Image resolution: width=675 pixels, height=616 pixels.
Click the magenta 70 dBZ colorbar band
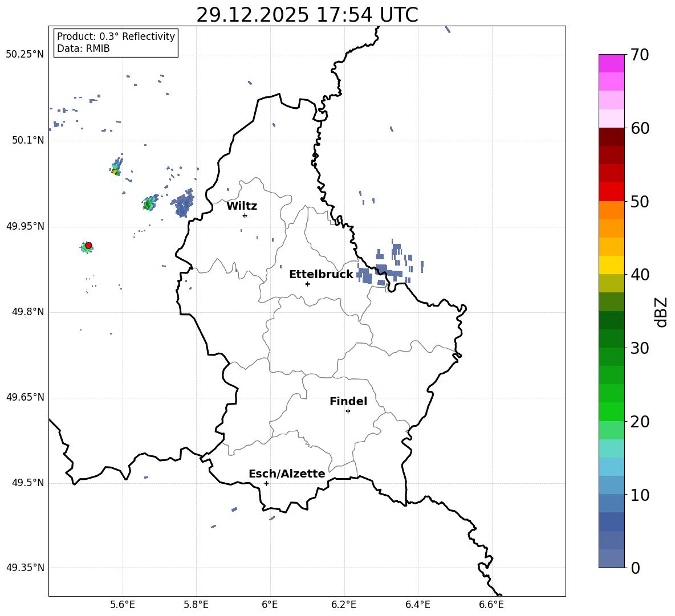611,63
